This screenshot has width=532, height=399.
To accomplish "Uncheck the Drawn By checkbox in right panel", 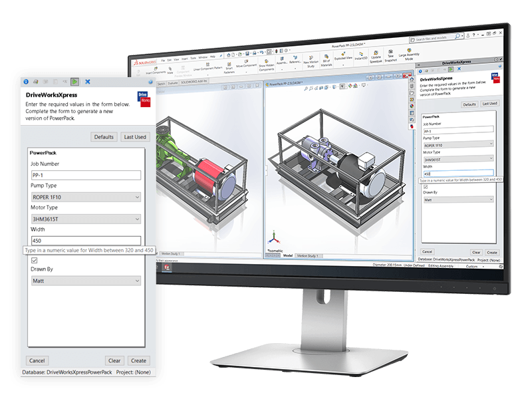I will coord(424,188).
